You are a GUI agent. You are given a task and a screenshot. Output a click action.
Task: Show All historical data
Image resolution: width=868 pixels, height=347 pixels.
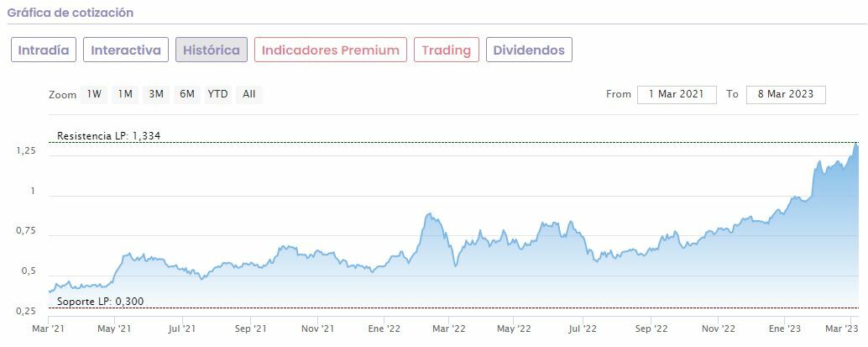(x=249, y=94)
